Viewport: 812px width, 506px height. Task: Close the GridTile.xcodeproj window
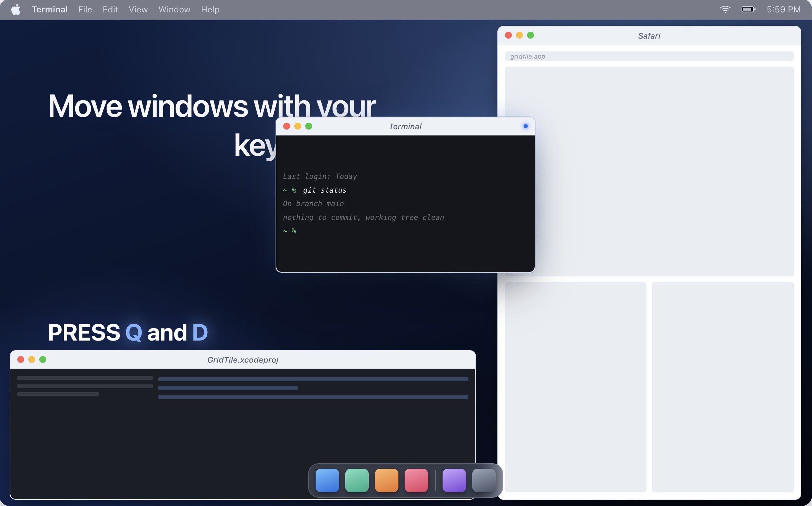[x=21, y=360]
